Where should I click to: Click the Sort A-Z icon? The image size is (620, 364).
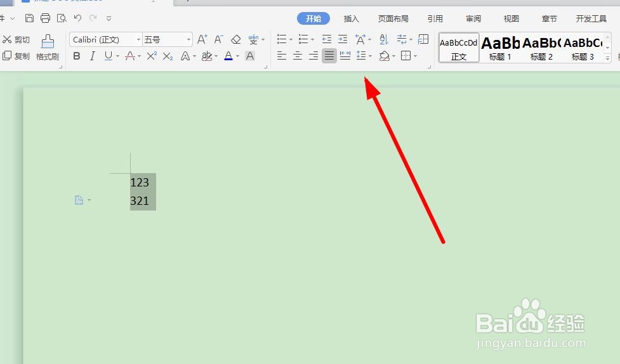383,39
